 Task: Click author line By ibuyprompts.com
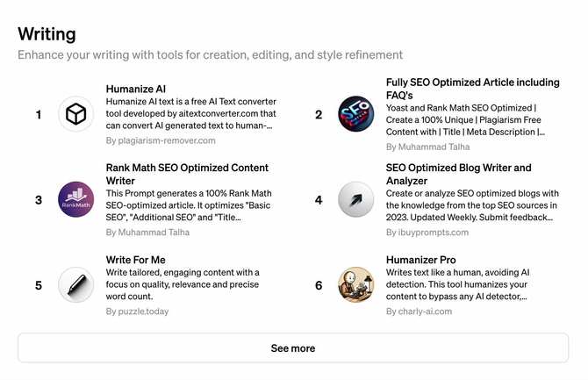[x=427, y=233]
